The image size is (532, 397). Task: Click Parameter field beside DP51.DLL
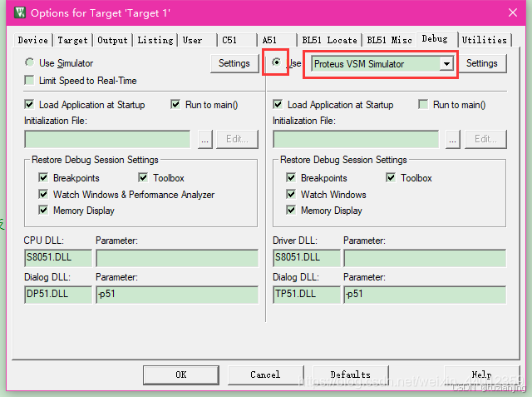click(x=177, y=295)
